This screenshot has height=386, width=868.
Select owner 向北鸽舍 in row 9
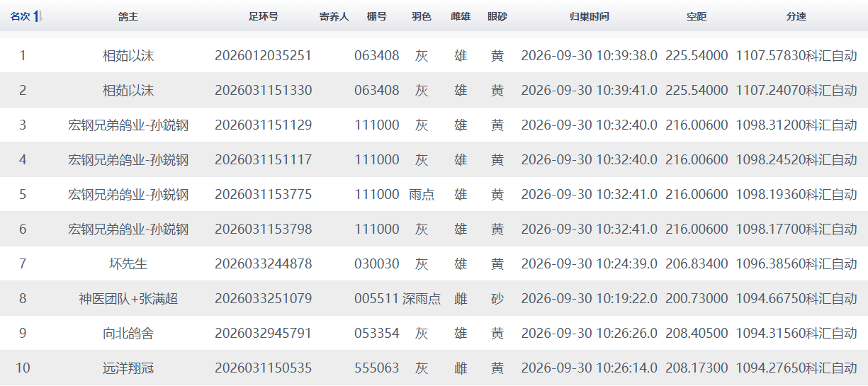coord(128,333)
